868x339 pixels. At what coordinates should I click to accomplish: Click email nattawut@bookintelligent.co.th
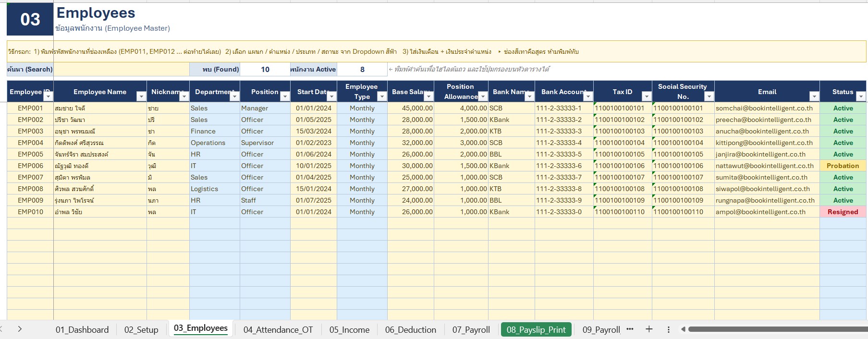765,166
